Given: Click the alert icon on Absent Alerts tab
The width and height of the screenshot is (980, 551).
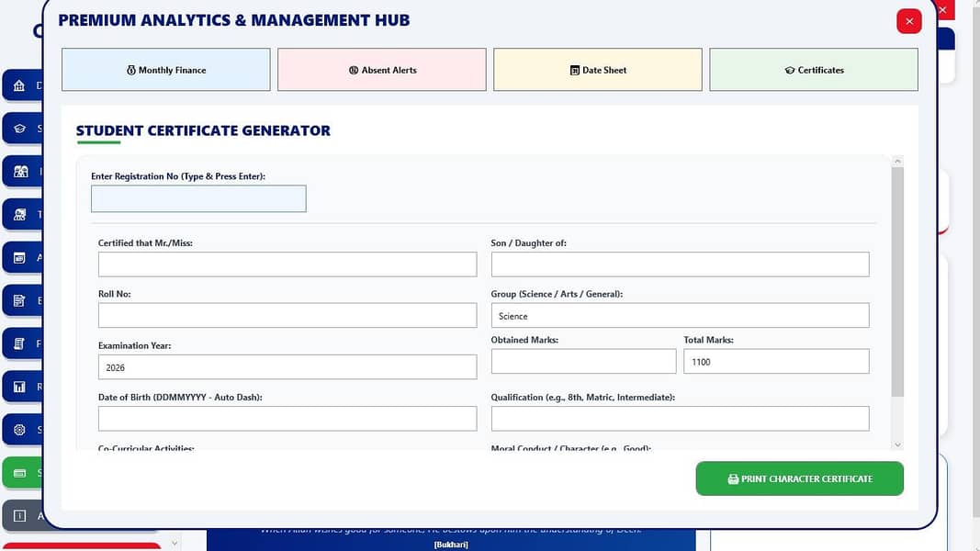Looking at the screenshot, I should click(x=354, y=70).
